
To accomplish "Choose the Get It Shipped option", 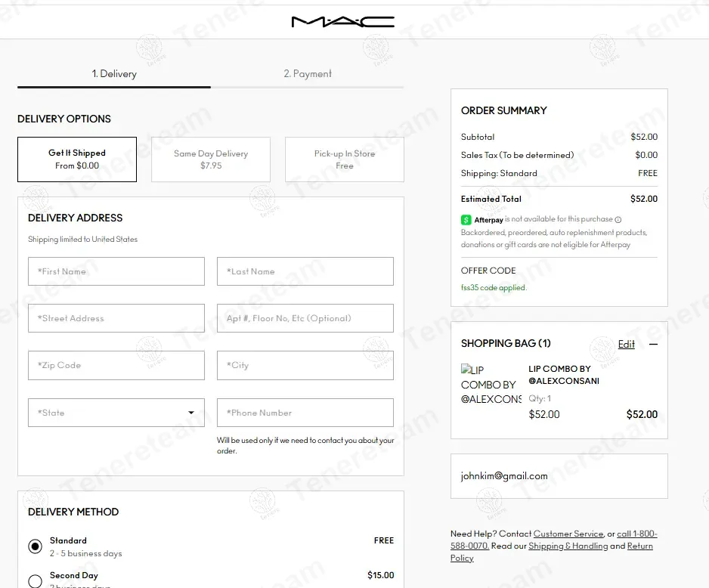I will [77, 159].
